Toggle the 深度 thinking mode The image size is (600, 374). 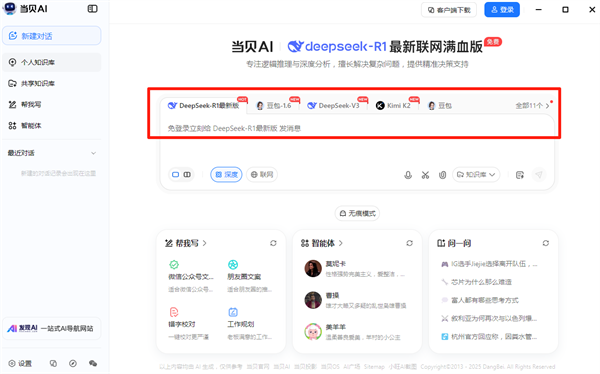coord(226,175)
